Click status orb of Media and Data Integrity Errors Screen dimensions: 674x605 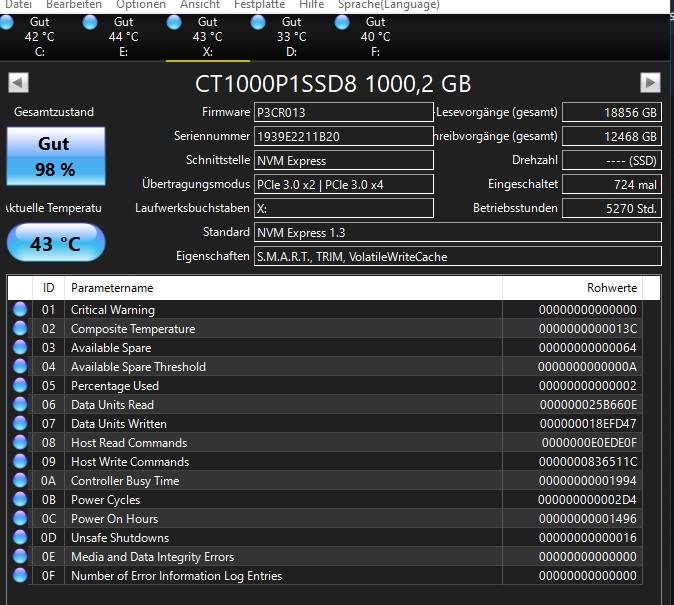[x=20, y=556]
